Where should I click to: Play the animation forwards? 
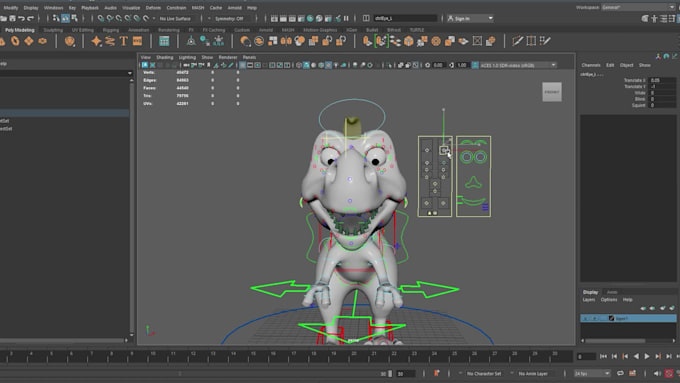pyautogui.click(x=647, y=356)
